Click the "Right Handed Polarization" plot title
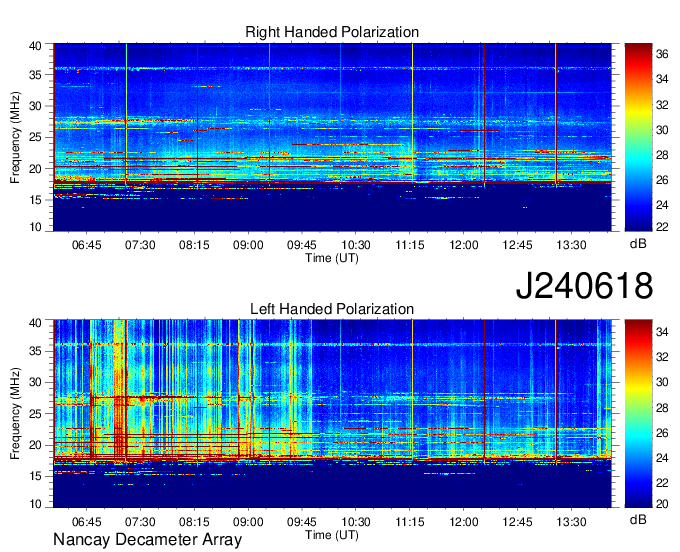 point(332,32)
